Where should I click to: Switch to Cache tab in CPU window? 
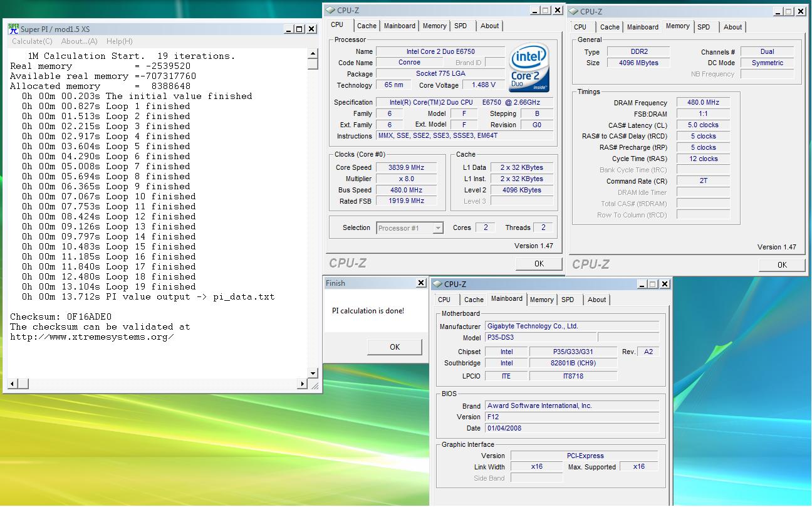pos(367,26)
